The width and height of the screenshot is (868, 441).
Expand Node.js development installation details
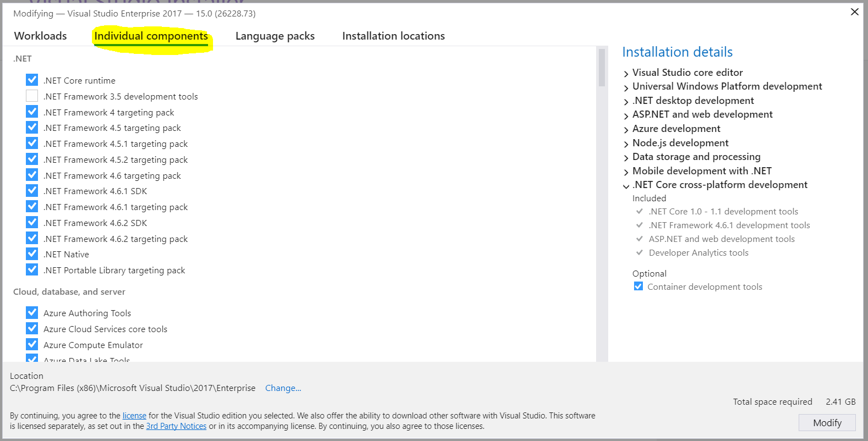tap(626, 143)
